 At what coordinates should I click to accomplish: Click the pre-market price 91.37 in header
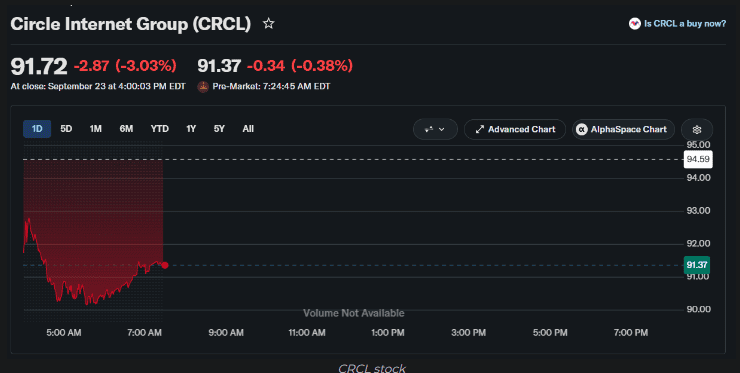click(x=219, y=66)
